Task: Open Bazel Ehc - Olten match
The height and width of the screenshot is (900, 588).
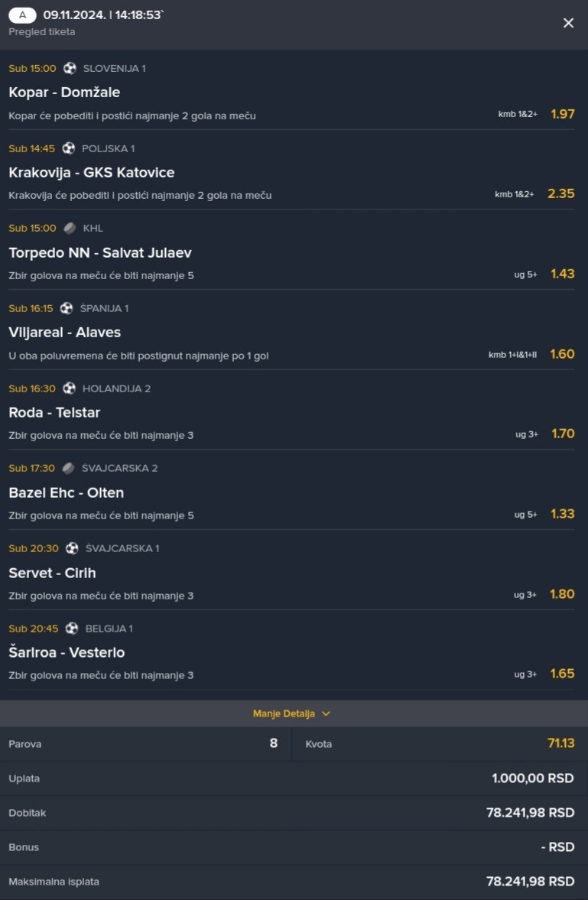Action: [x=67, y=492]
